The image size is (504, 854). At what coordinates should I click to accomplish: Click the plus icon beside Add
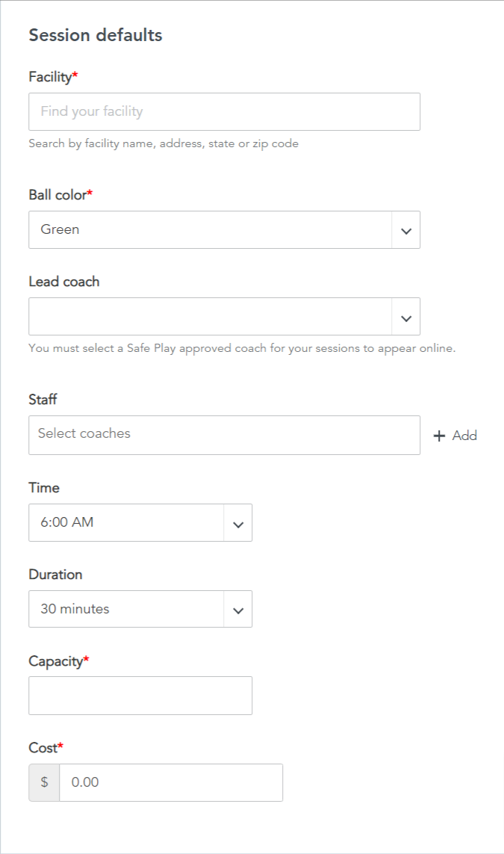[439, 436]
